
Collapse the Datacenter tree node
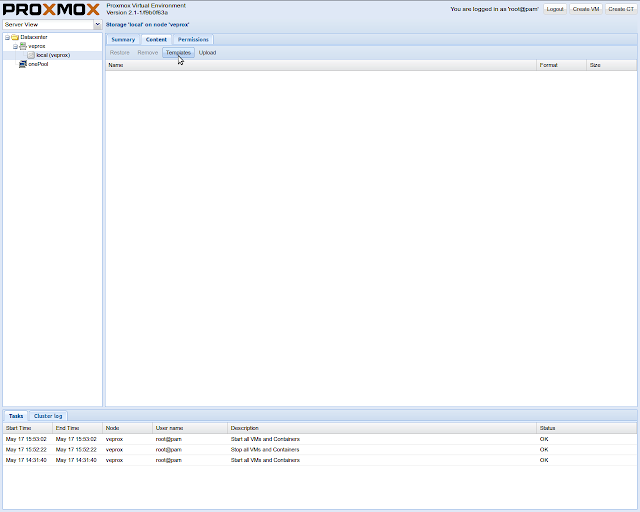(x=7, y=37)
